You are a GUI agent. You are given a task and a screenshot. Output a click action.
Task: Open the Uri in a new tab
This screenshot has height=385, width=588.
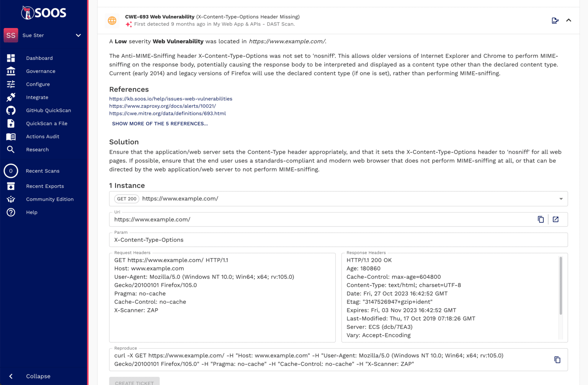click(556, 219)
